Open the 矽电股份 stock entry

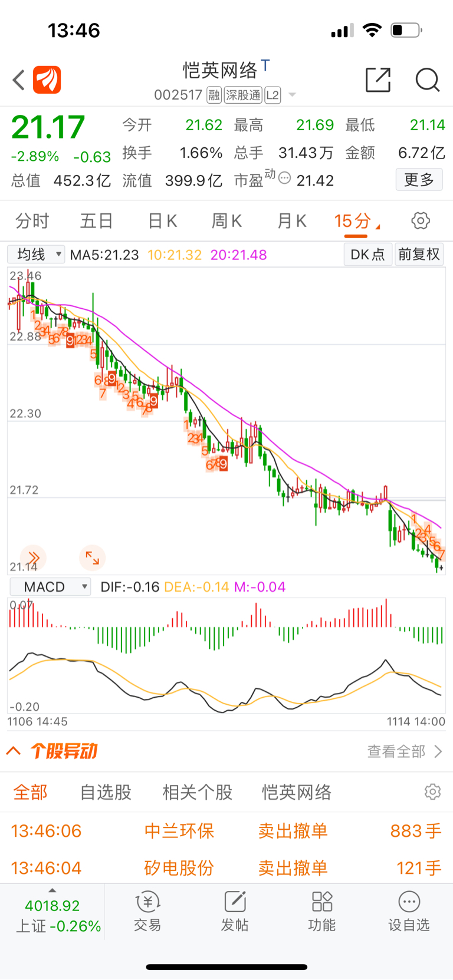179,868
